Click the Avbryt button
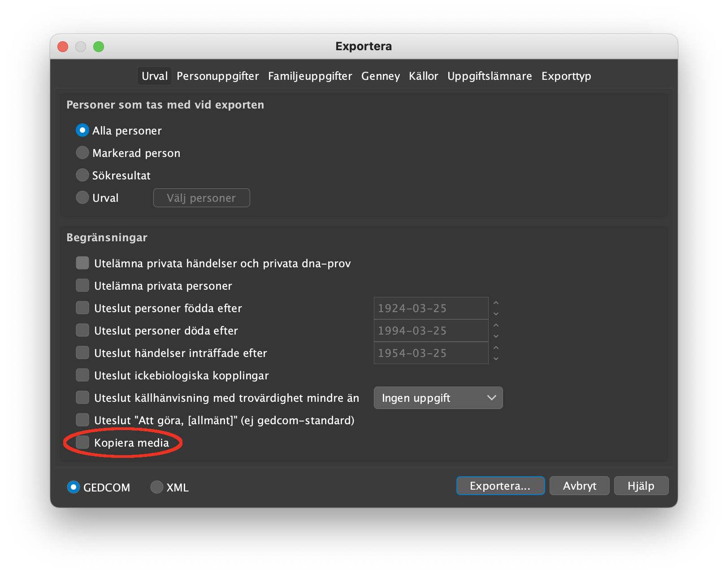 coord(579,486)
